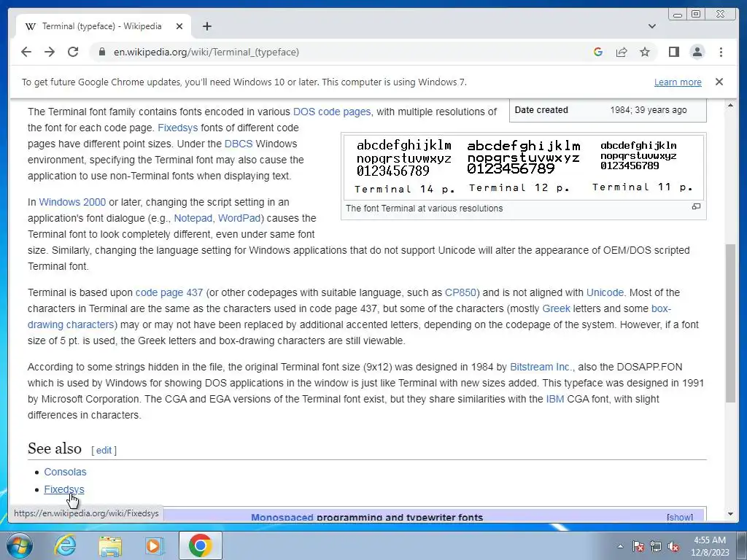
Task: Open the WordPad link
Action: tap(239, 218)
